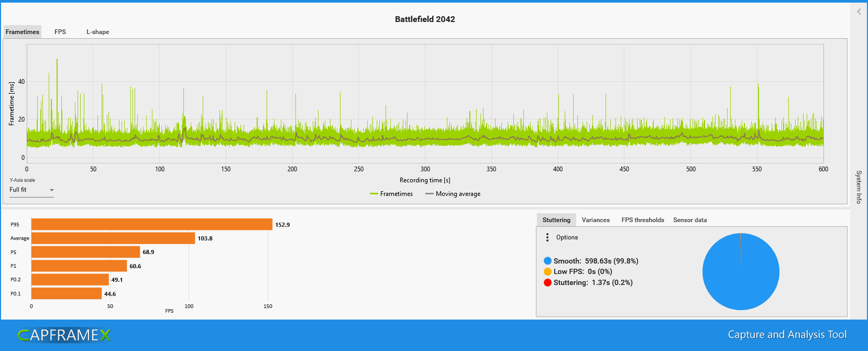
Task: Click the Options label
Action: pyautogui.click(x=567, y=237)
